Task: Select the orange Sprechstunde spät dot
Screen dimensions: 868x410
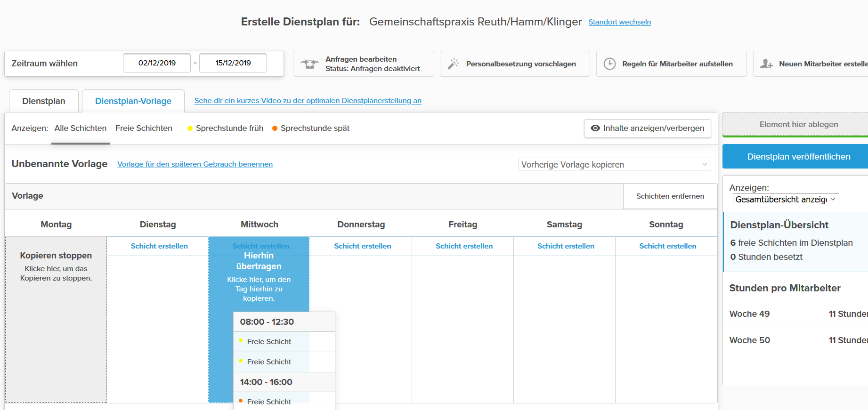Action: (275, 129)
